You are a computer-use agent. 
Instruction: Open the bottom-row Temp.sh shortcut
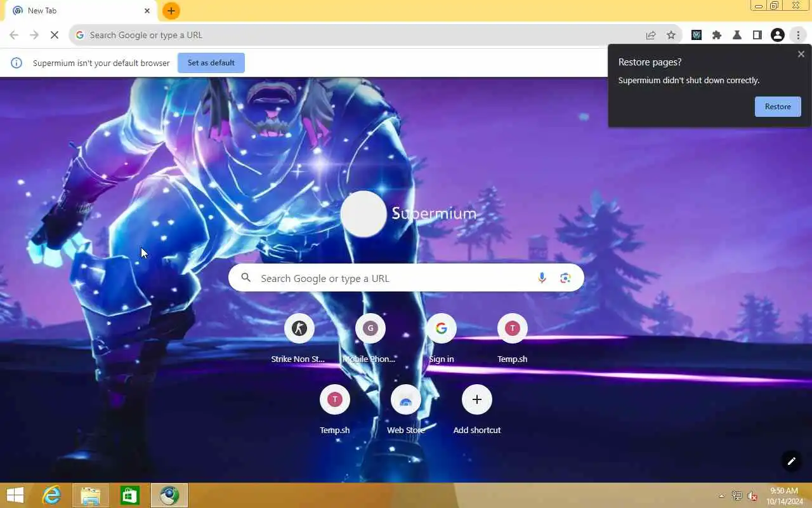pos(334,409)
